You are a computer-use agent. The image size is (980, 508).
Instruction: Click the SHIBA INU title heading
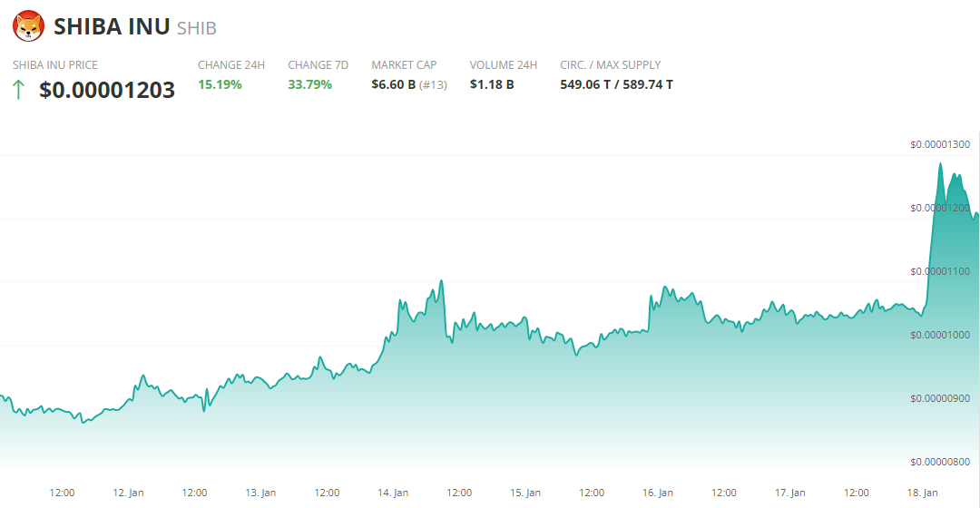[x=112, y=26]
